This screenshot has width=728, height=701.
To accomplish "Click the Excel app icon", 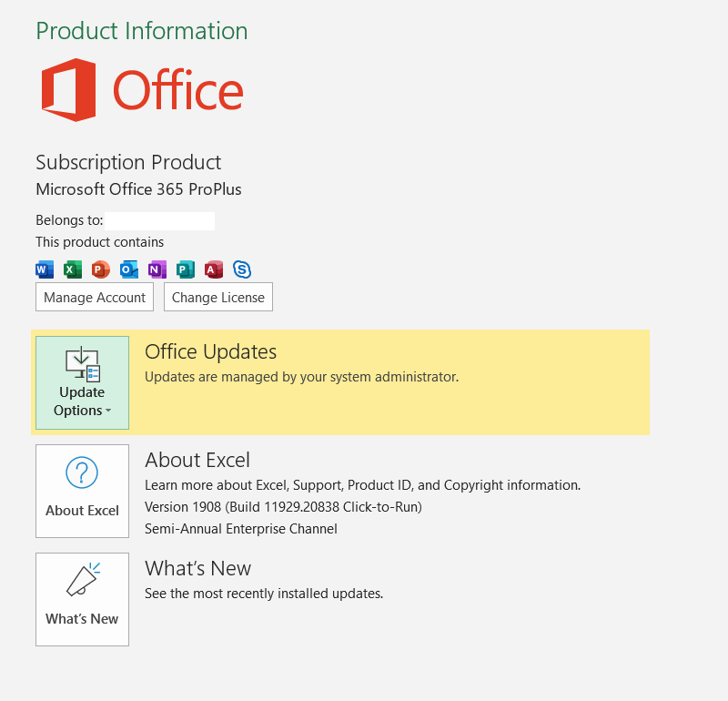I will tap(73, 269).
